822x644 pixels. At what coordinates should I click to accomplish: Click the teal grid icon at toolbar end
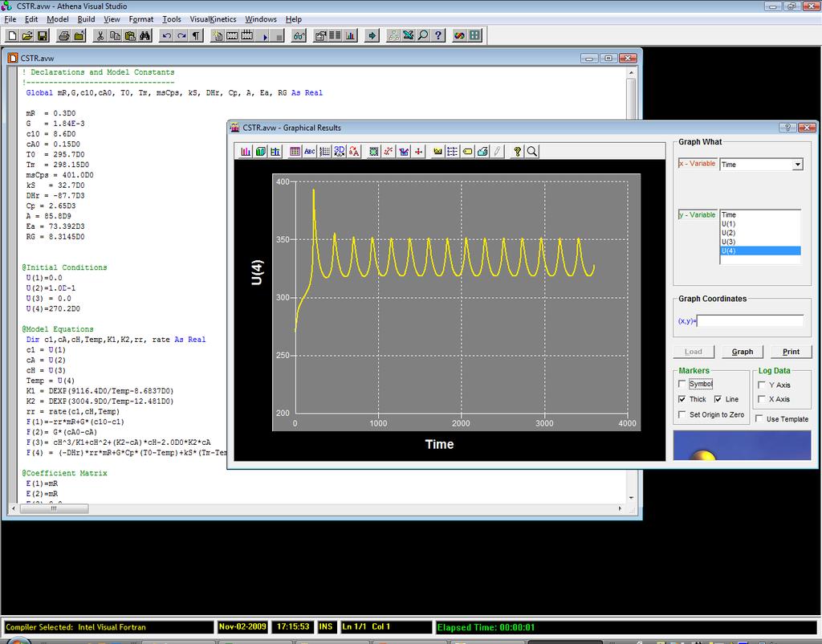pos(474,35)
